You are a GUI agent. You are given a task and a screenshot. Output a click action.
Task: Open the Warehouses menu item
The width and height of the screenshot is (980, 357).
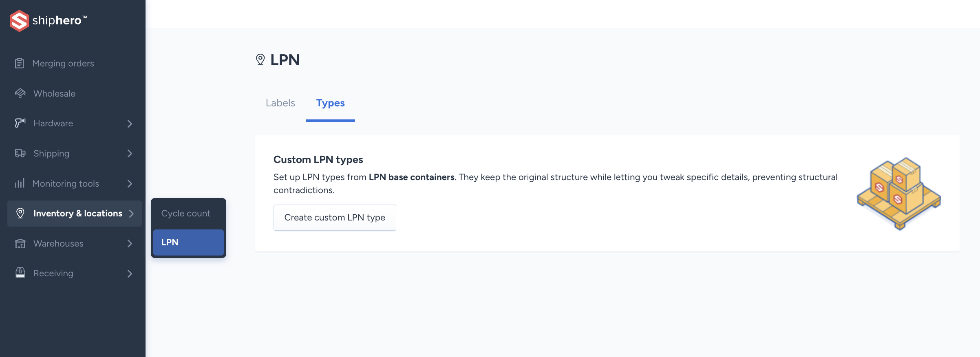point(75,243)
